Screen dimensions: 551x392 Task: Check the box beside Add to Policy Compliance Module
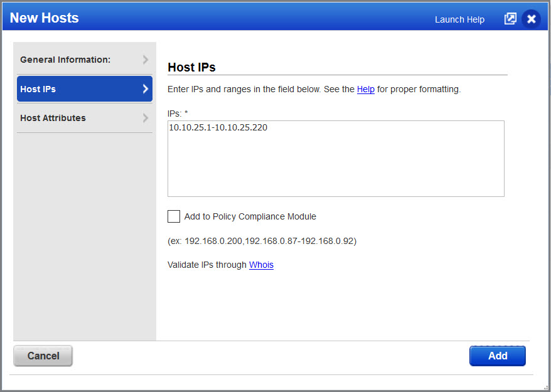pos(174,216)
